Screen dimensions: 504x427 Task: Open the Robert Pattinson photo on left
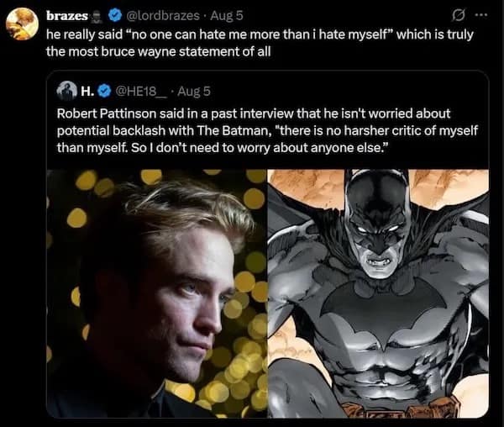click(158, 294)
